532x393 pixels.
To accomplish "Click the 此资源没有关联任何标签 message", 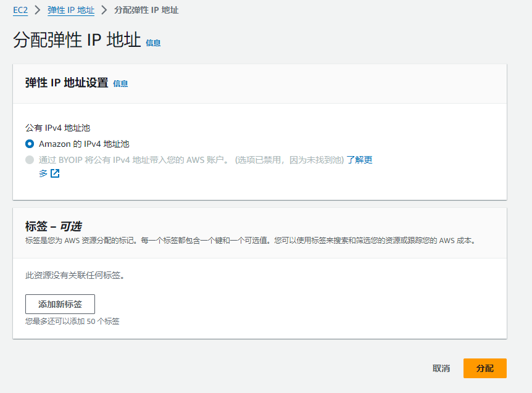I will click(75, 275).
